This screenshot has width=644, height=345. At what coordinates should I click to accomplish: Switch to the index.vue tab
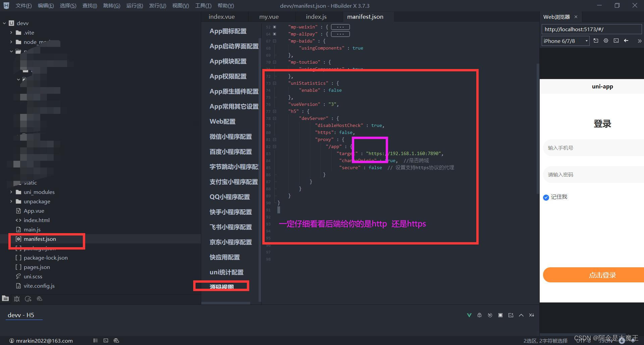coord(222,17)
